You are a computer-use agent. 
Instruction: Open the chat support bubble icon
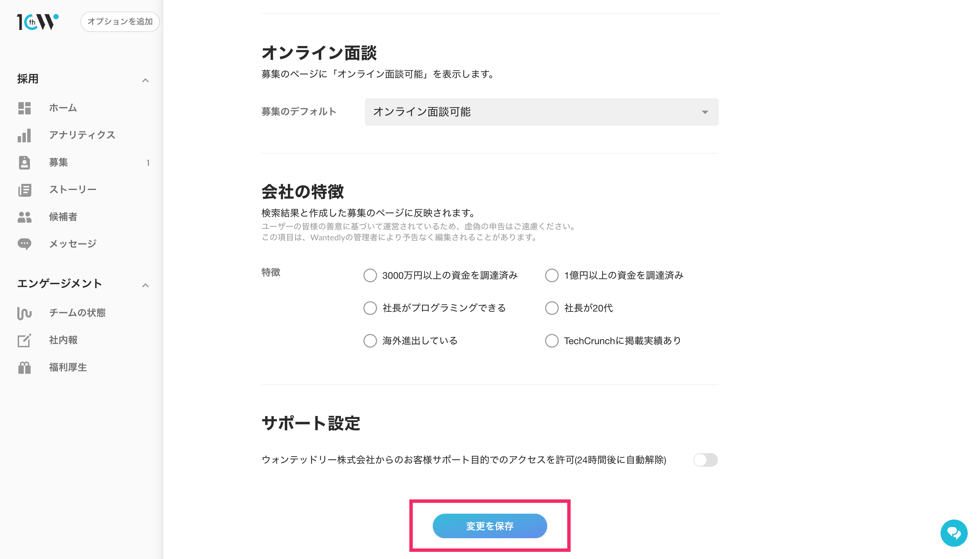coord(953,532)
